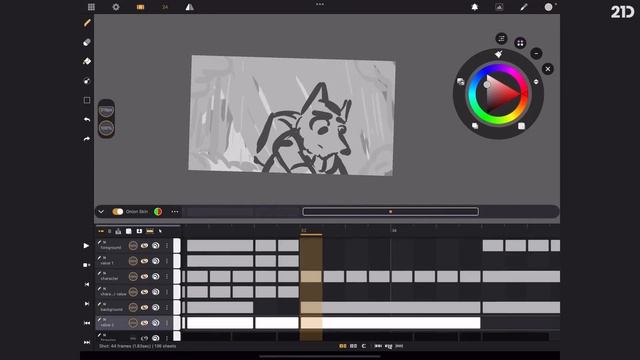The width and height of the screenshot is (640, 360).
Task: Open character layer options dots
Action: point(167,276)
